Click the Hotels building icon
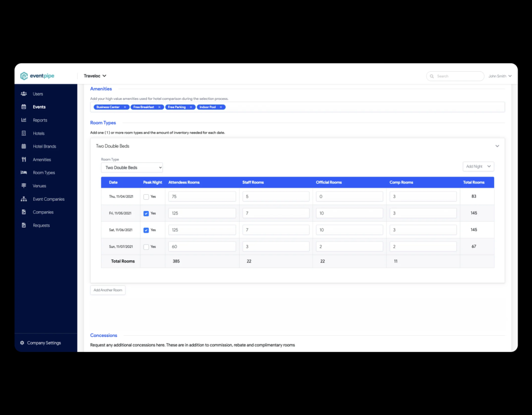The width and height of the screenshot is (532, 415). pyautogui.click(x=24, y=133)
